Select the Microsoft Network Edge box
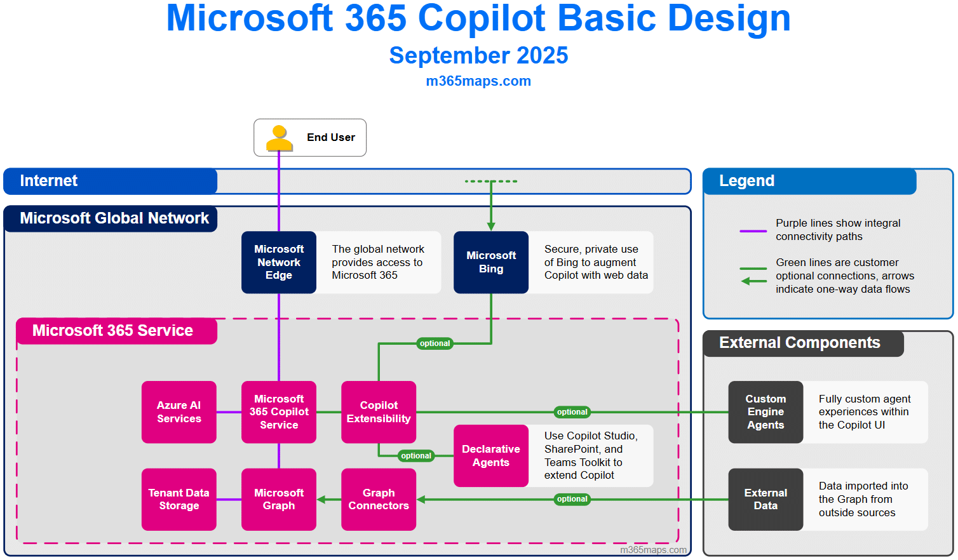The width and height of the screenshot is (958, 560). (279, 262)
